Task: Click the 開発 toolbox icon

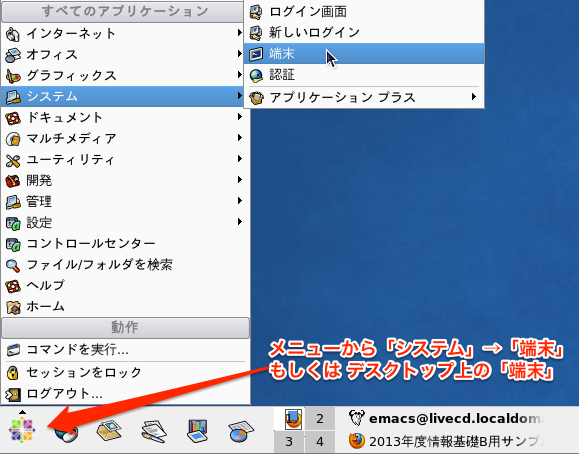Action: [x=13, y=181]
